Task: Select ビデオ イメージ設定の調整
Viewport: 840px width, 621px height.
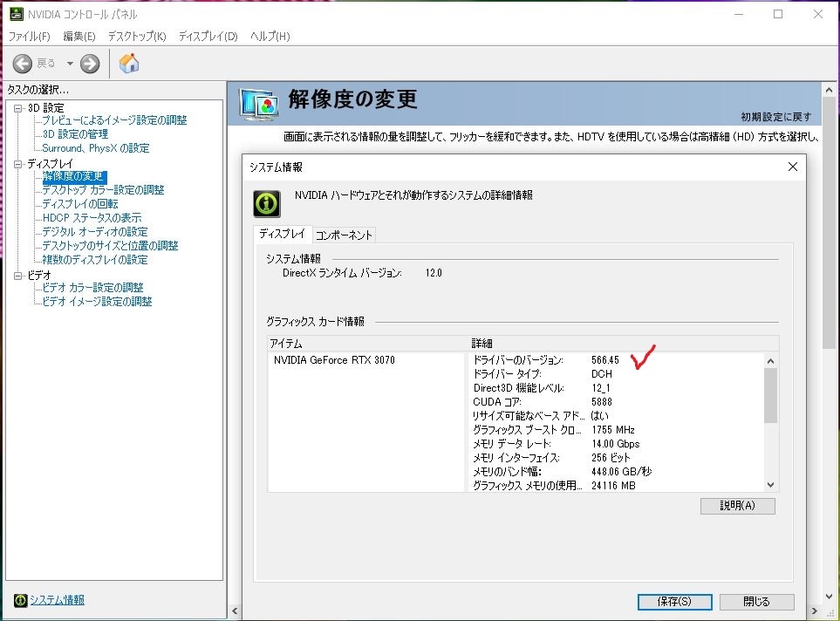Action: 97,301
